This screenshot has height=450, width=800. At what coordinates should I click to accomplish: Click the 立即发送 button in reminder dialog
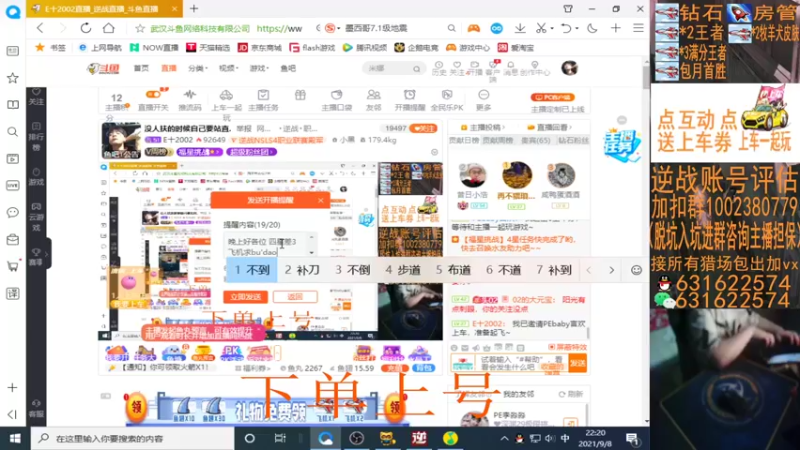(245, 296)
